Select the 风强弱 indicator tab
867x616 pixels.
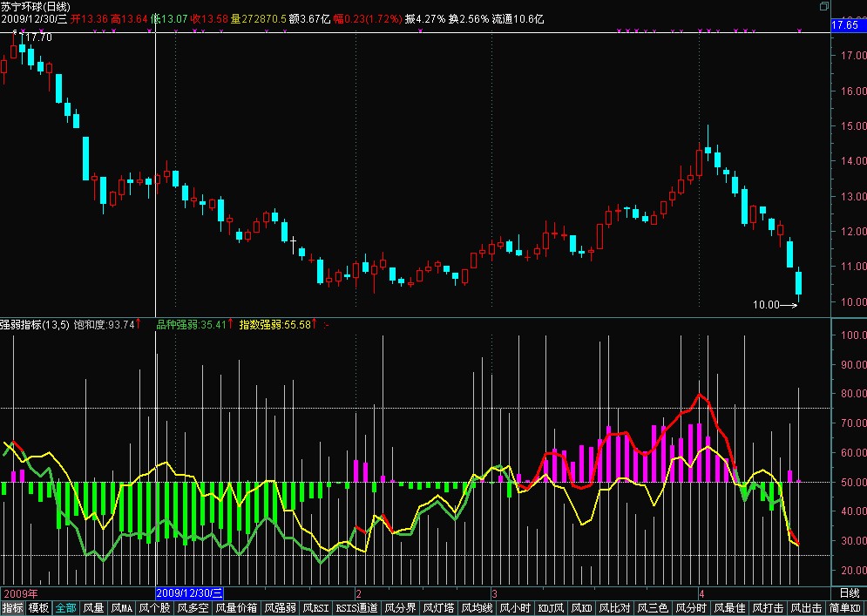click(x=281, y=608)
